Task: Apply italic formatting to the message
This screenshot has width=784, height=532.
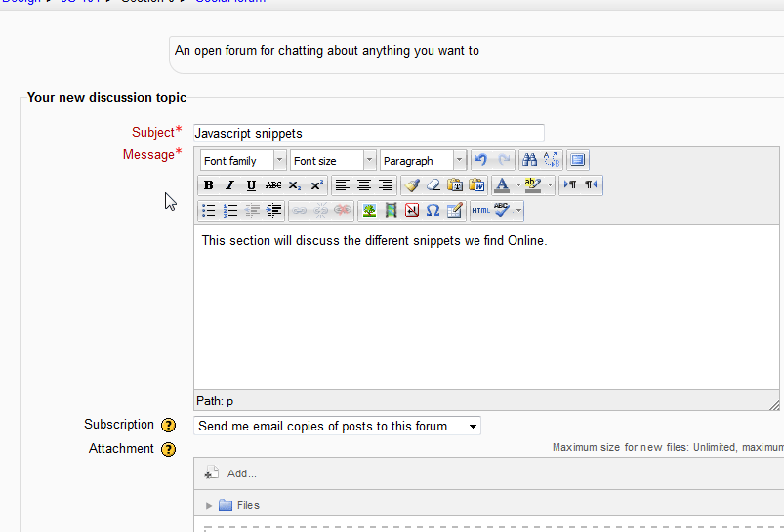Action: pyautogui.click(x=229, y=185)
